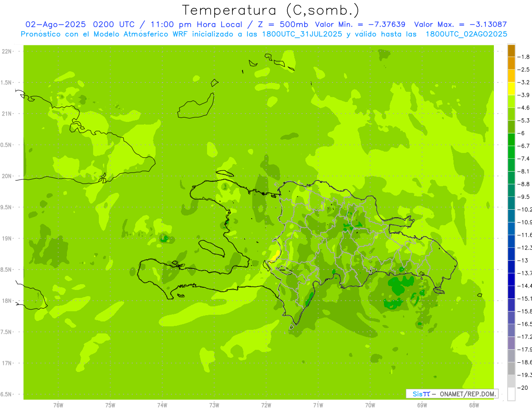Viewport: 532px width, 411px height.
Task: Click the '68W' longitude label
Action: [x=474, y=405]
